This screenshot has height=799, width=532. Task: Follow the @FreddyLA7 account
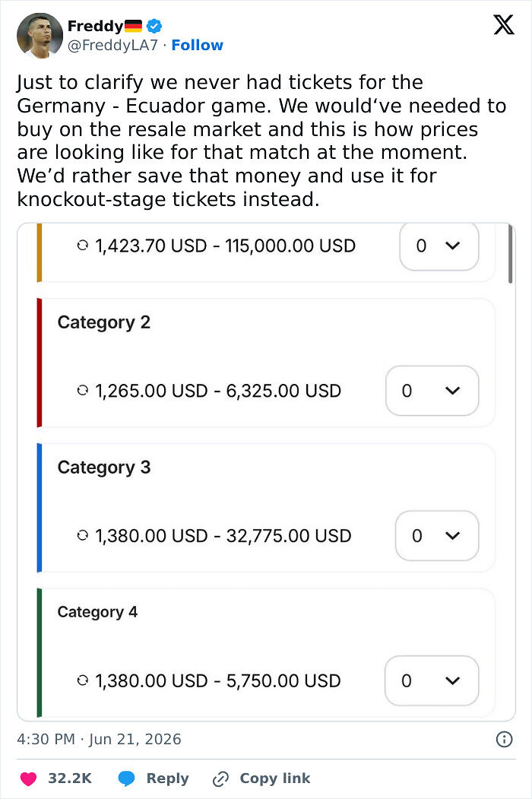197,46
